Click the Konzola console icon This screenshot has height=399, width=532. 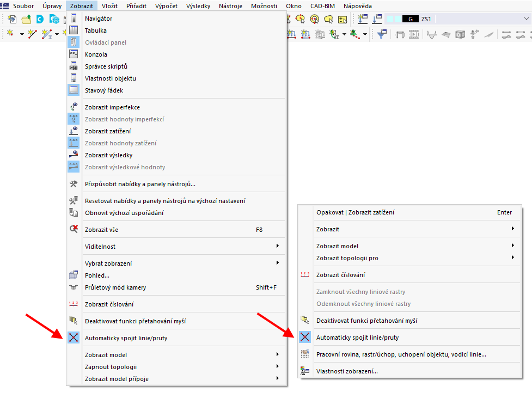point(74,54)
